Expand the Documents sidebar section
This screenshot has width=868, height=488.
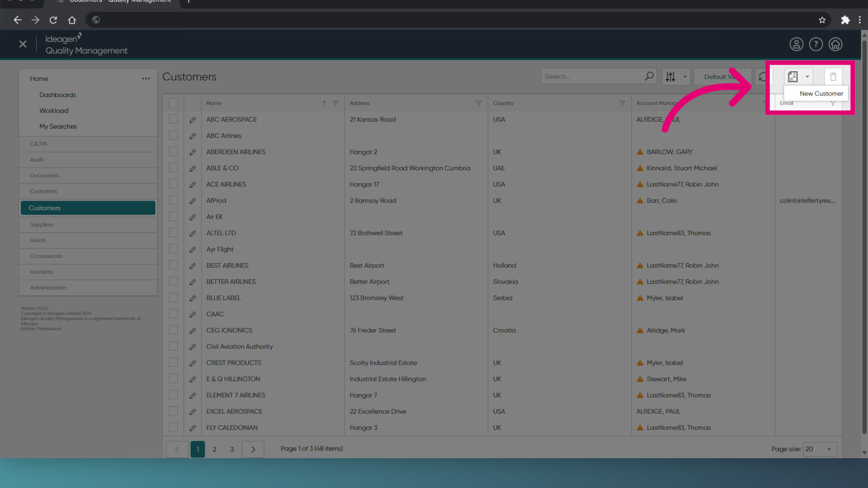(x=88, y=176)
